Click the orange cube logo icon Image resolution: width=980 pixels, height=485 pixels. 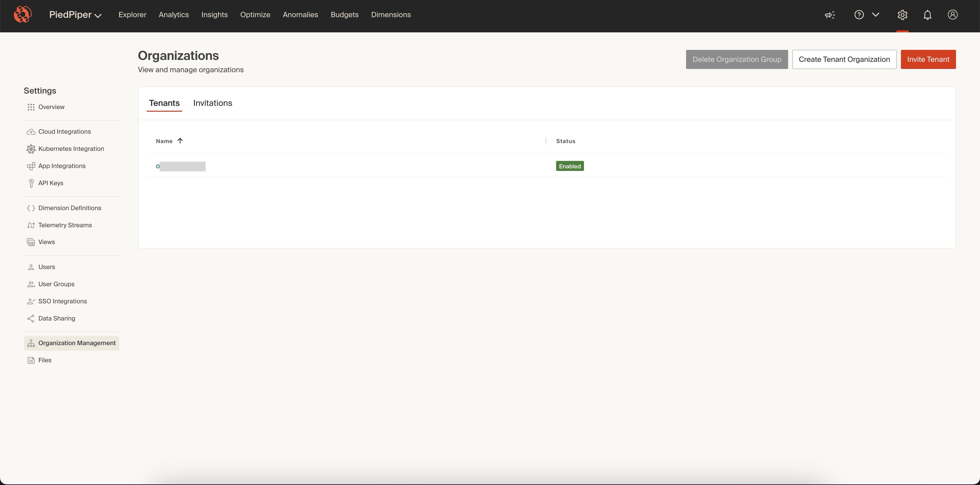coord(22,15)
